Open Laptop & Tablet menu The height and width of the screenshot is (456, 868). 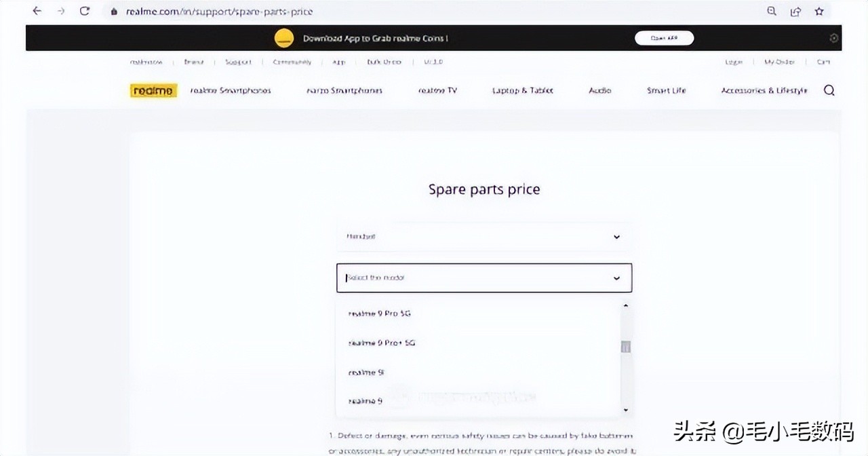523,90
